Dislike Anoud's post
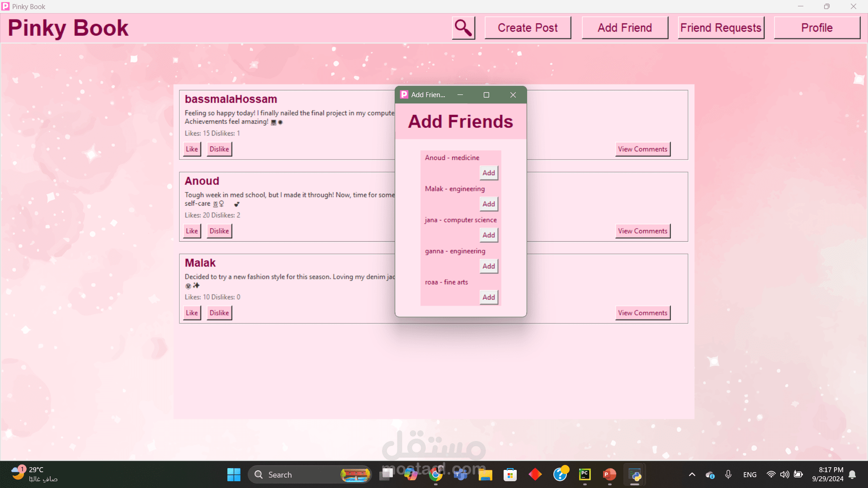The height and width of the screenshot is (488, 868). click(219, 231)
